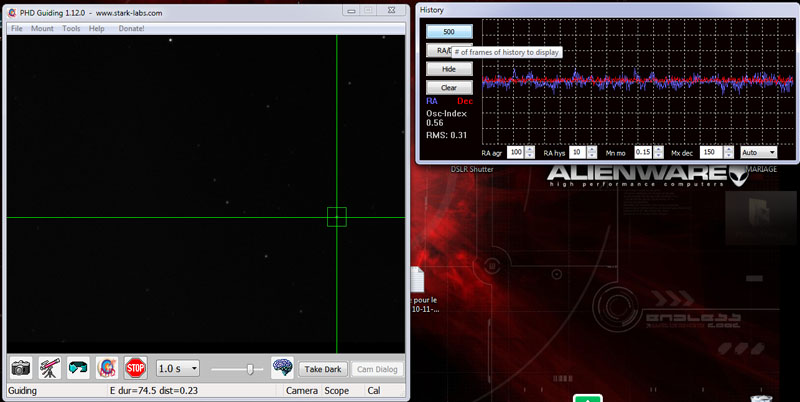Viewport: 800px width, 402px height.
Task: Increase Mx dec with the up arrow
Action: pos(729,149)
